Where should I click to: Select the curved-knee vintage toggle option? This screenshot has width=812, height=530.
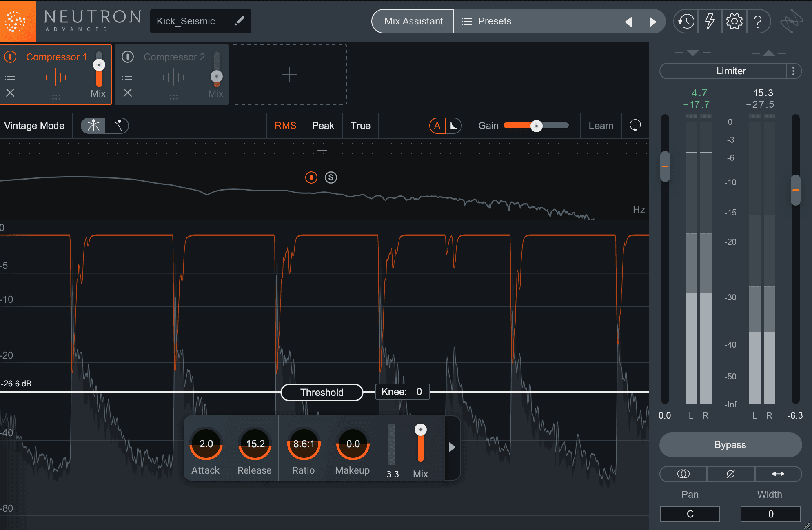click(x=116, y=125)
